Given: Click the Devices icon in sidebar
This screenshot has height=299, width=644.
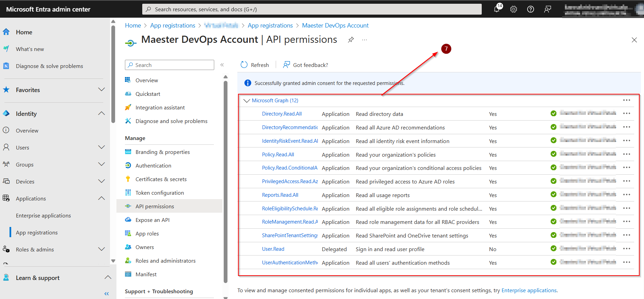Looking at the screenshot, I should [x=6, y=181].
